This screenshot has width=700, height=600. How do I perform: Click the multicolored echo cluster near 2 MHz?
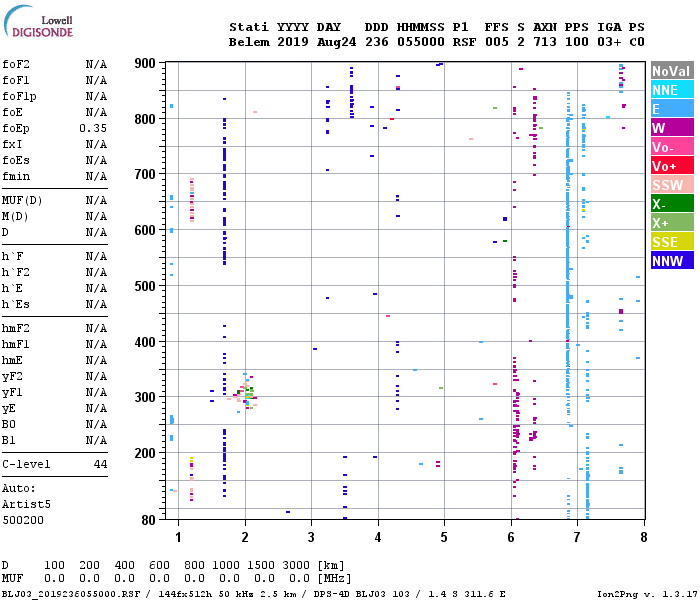tap(244, 393)
